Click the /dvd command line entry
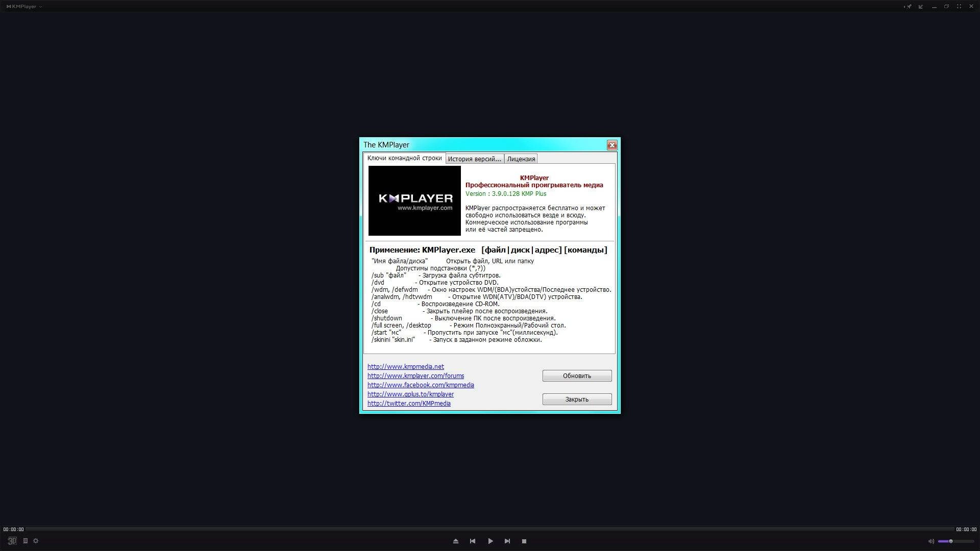 435,283
